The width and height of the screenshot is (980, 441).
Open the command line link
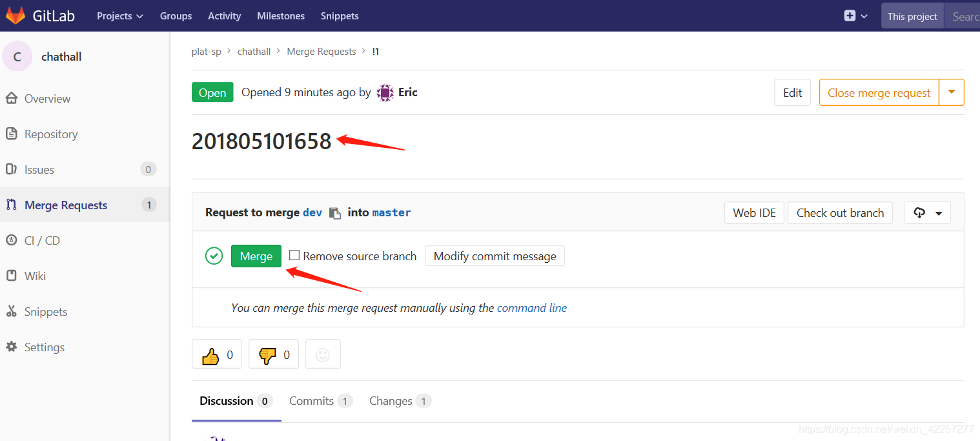(x=532, y=308)
